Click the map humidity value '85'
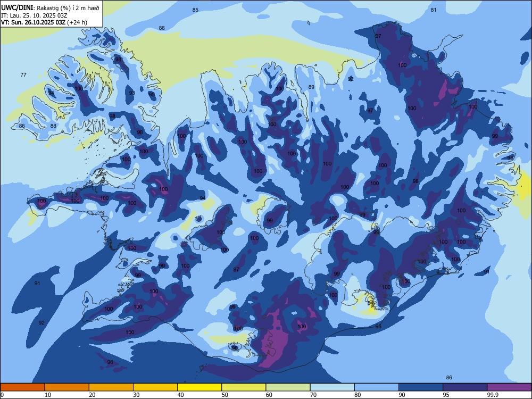The height and width of the screenshot is (399, 532). (x=195, y=10)
